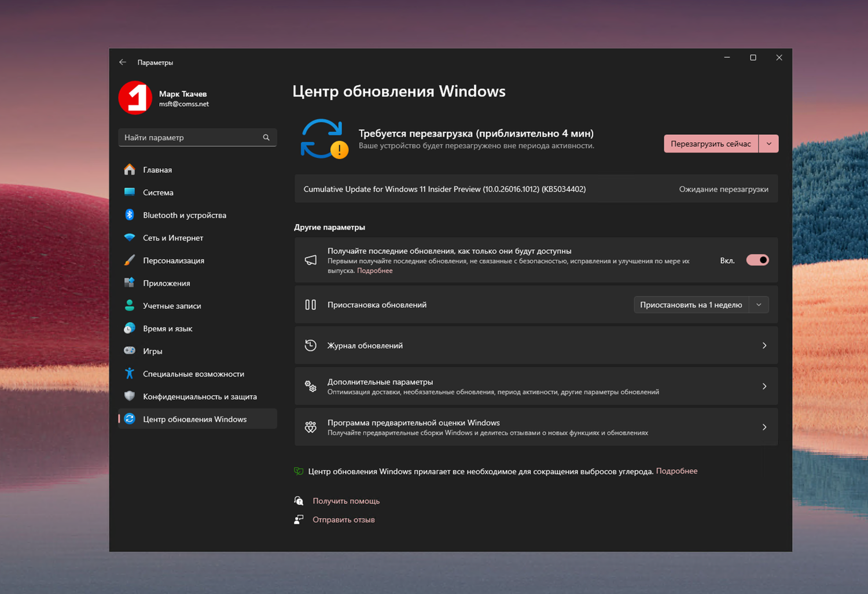Click the Требуется перезагрузка status heading

476,133
